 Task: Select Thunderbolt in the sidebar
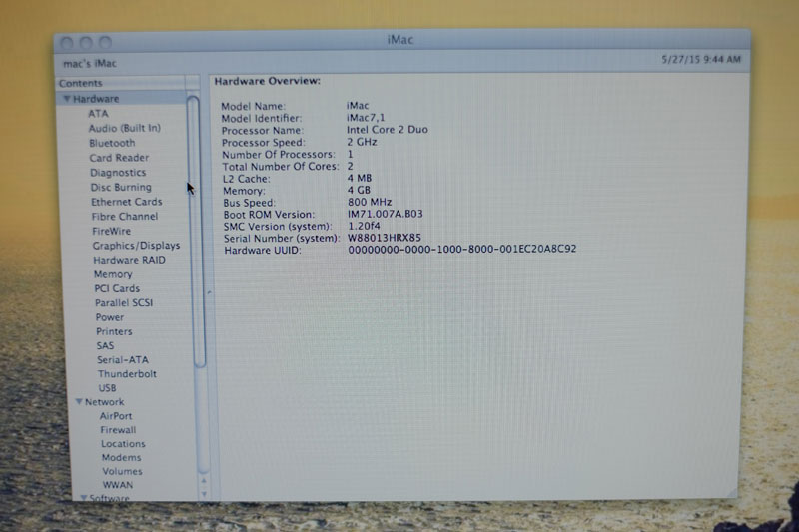[124, 373]
